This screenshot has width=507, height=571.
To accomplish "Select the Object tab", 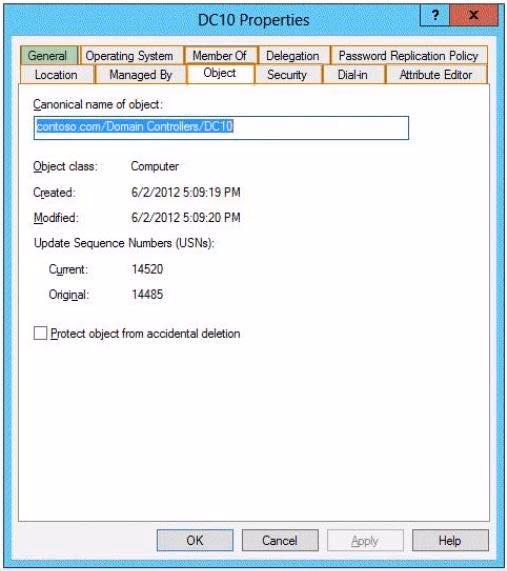I will pyautogui.click(x=220, y=74).
